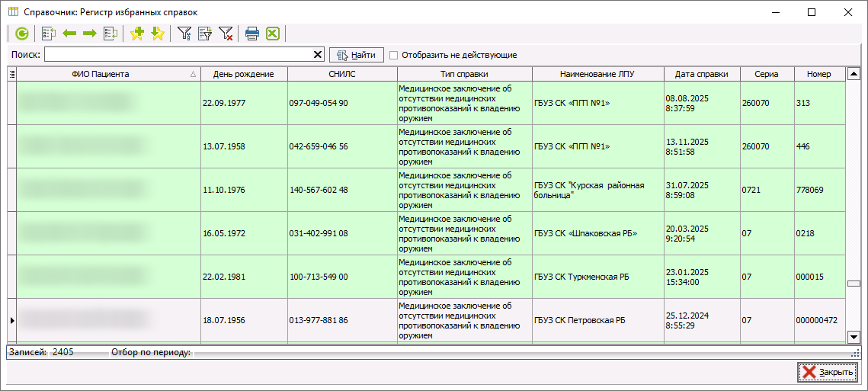Enable 'Отобразить не действующие' checkbox

pos(394,55)
